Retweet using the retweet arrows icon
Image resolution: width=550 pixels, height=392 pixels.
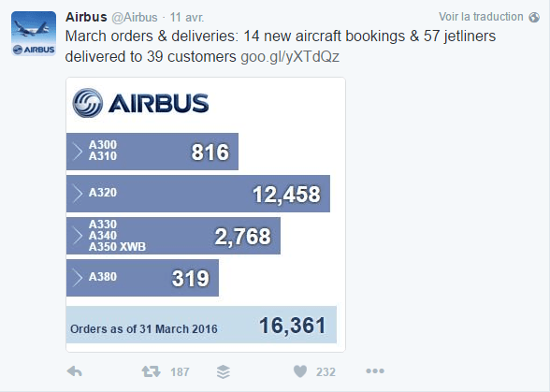coord(151,371)
